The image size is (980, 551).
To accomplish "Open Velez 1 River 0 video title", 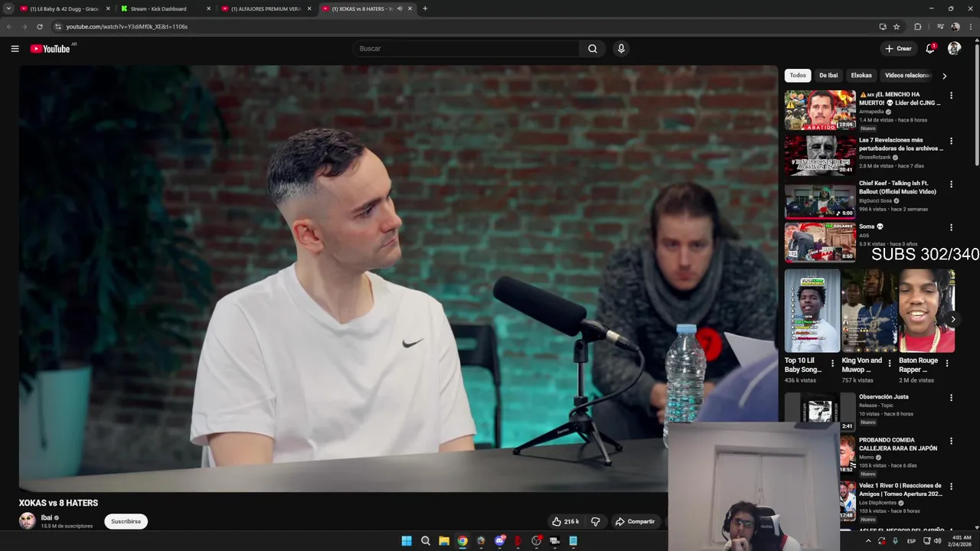I will [900, 490].
